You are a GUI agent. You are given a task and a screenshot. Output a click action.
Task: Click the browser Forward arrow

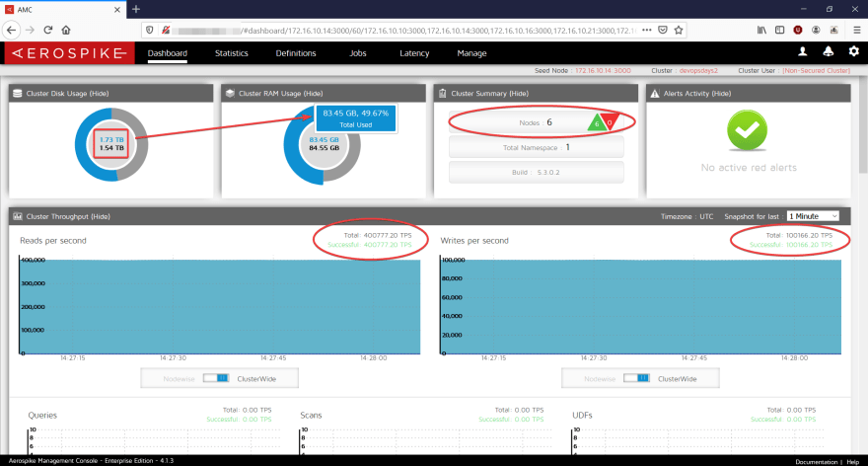pos(30,30)
